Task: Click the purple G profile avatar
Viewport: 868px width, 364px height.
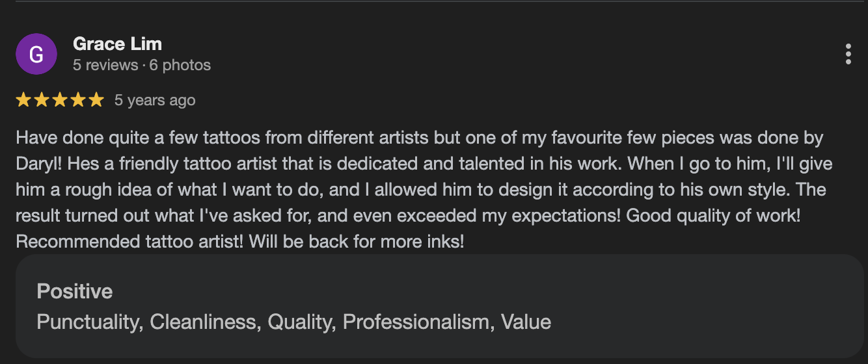Action: pyautogui.click(x=36, y=54)
